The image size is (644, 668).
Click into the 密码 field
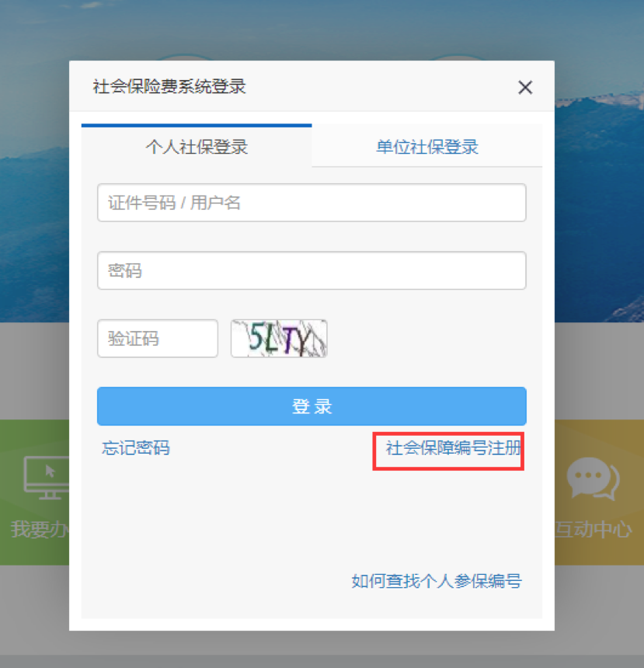pos(312,270)
